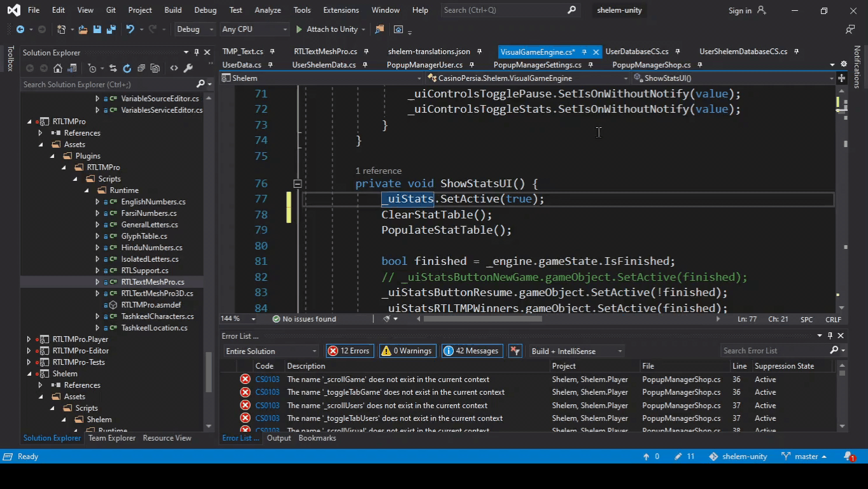Toggle the 12 Errors filter
This screenshot has width=868, height=489.
pos(349,351)
